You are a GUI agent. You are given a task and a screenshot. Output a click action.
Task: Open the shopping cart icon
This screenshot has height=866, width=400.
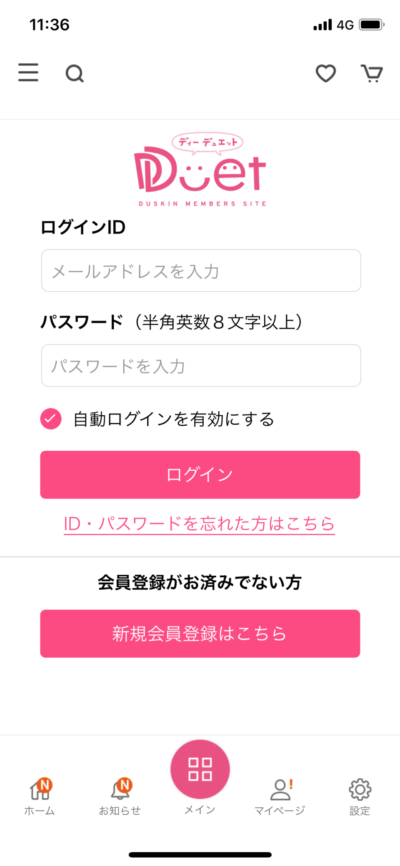[372, 73]
